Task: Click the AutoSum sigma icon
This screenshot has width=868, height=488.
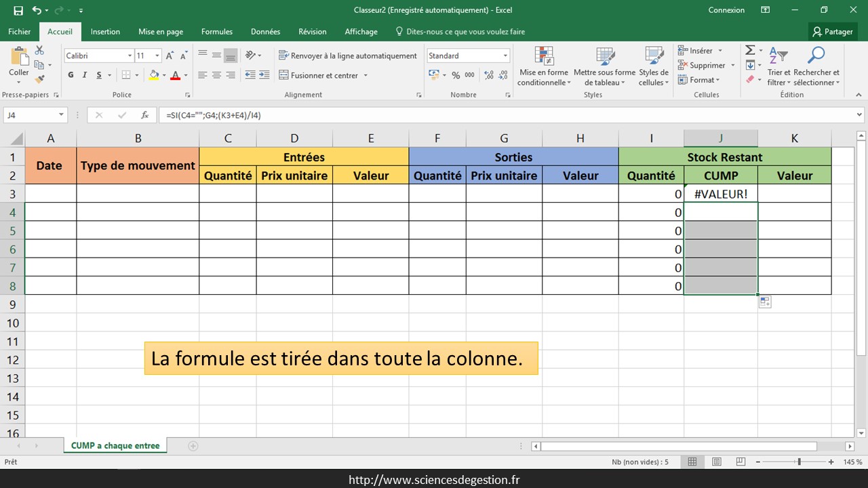Action: 750,51
